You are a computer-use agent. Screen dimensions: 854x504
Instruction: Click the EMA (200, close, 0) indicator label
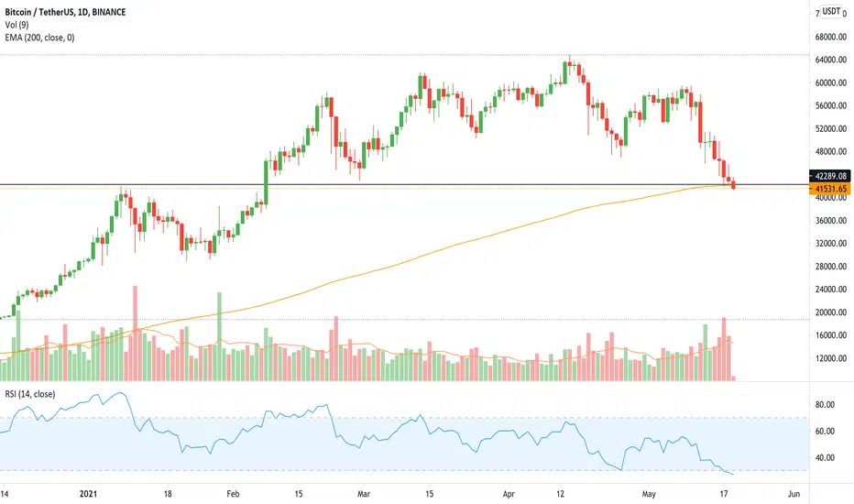[39, 38]
